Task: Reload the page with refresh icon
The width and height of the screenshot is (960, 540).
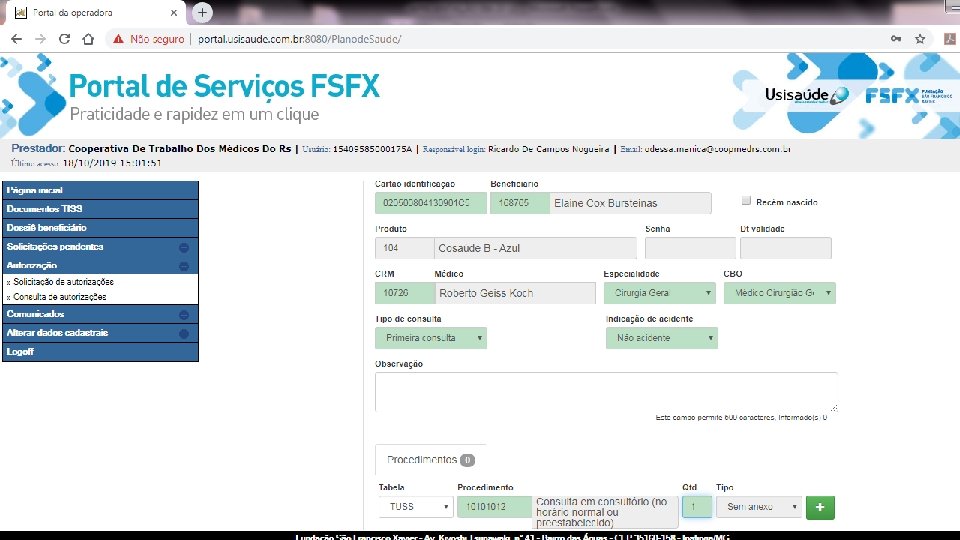Action: (64, 39)
